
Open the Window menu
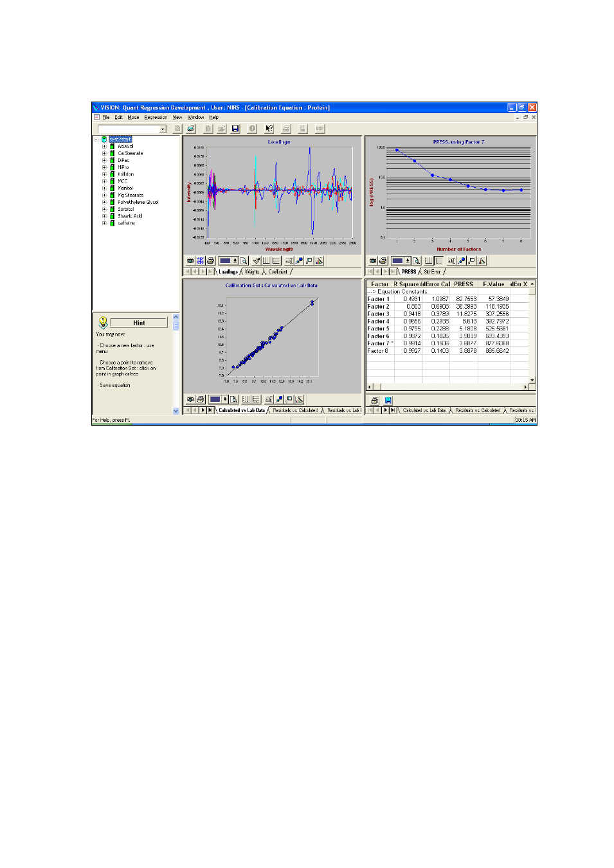(x=195, y=118)
